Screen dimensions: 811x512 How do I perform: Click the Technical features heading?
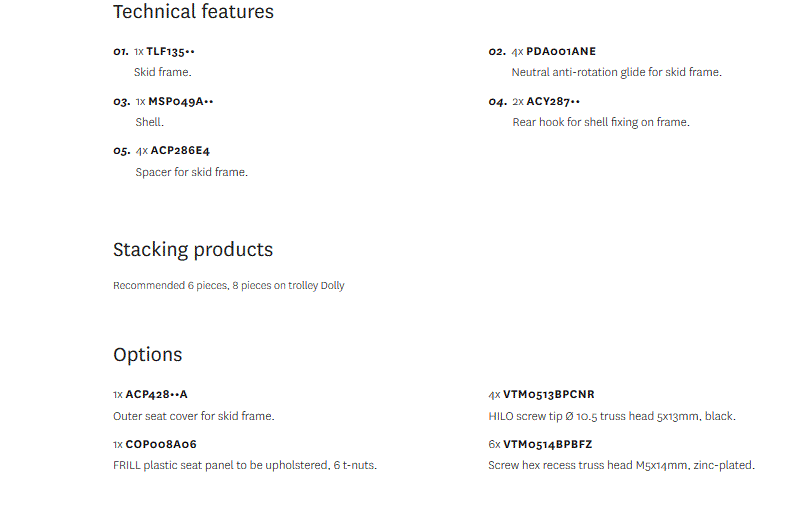pyautogui.click(x=193, y=11)
